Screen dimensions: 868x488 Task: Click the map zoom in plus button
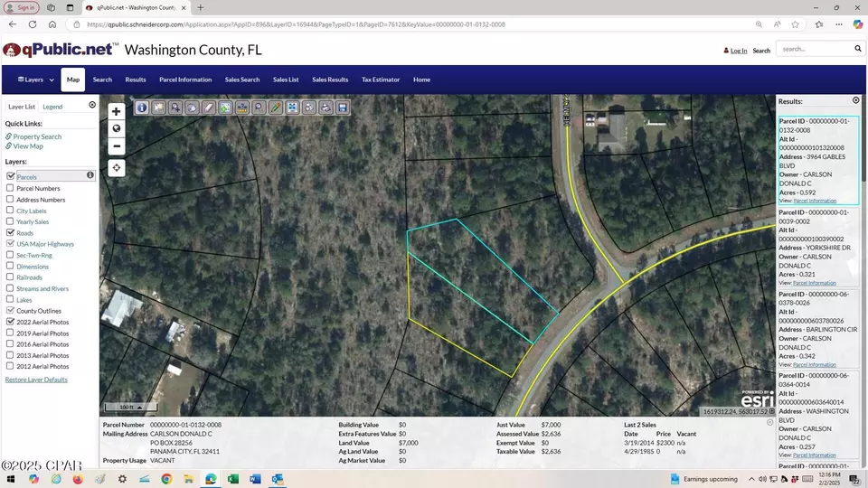click(x=117, y=112)
